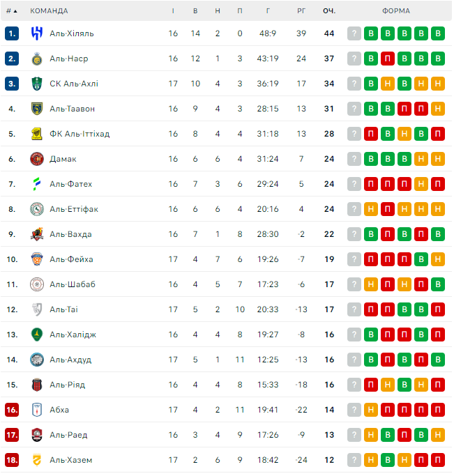
Task: Open the Аль-Таавон team link
Action: [72, 109]
